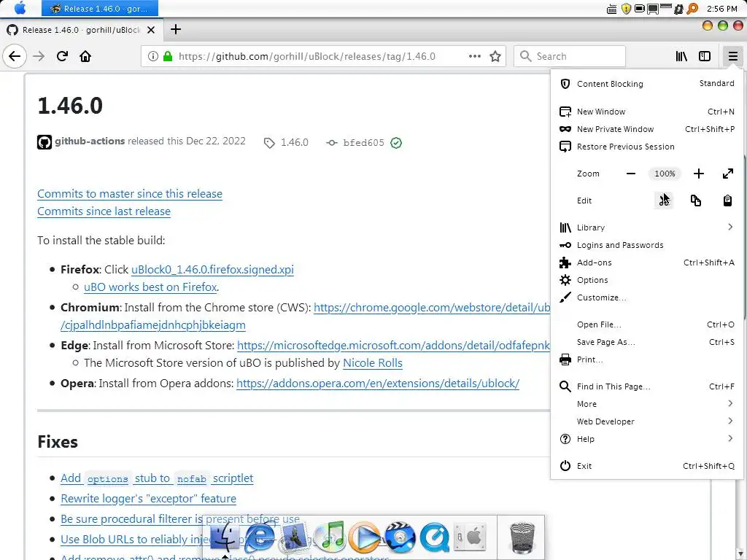Open the Trash in the dock
This screenshot has height=560, width=747.
coord(522,538)
